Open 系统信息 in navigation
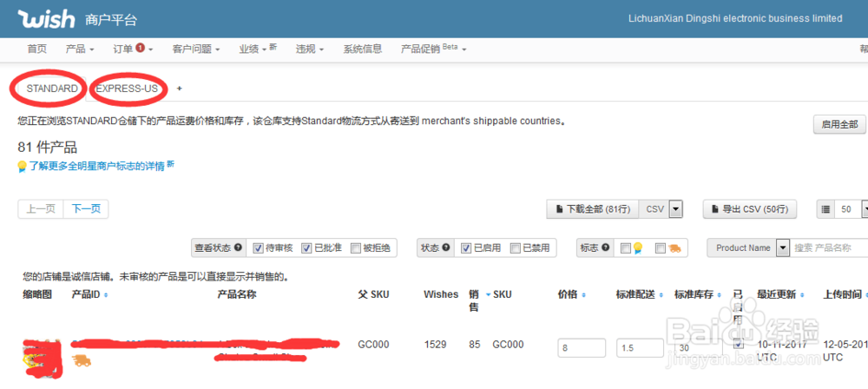This screenshot has width=868, height=389. pyautogui.click(x=363, y=49)
